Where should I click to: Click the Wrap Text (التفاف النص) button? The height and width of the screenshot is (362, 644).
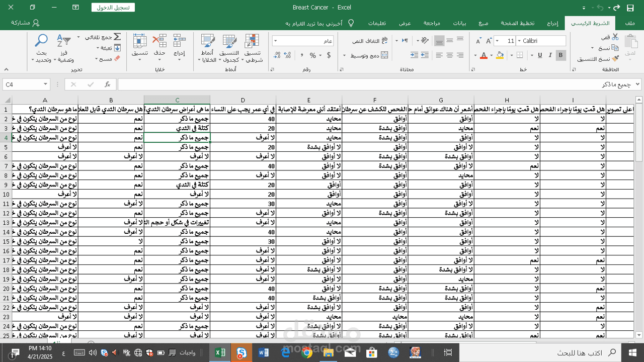(370, 41)
